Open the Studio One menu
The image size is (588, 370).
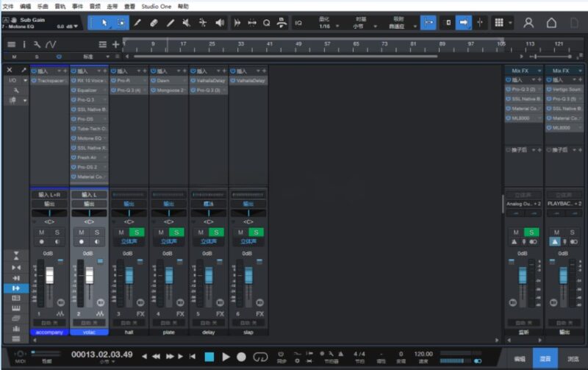pyautogui.click(x=157, y=7)
